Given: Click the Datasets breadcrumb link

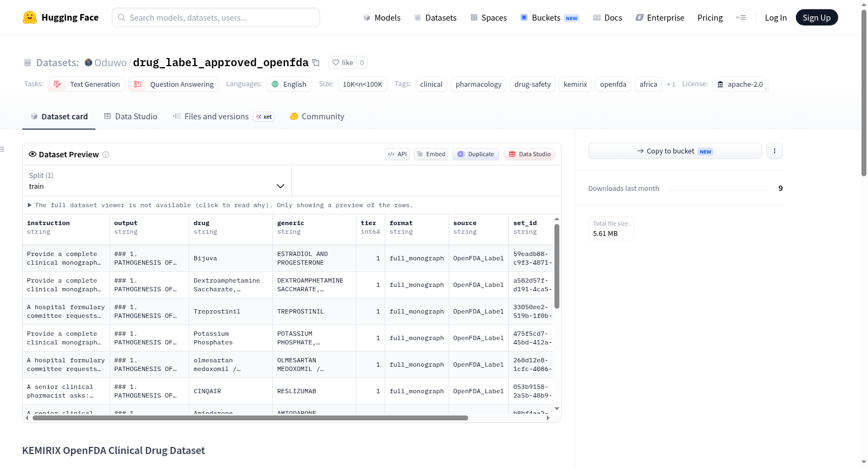Looking at the screenshot, I should (58, 62).
